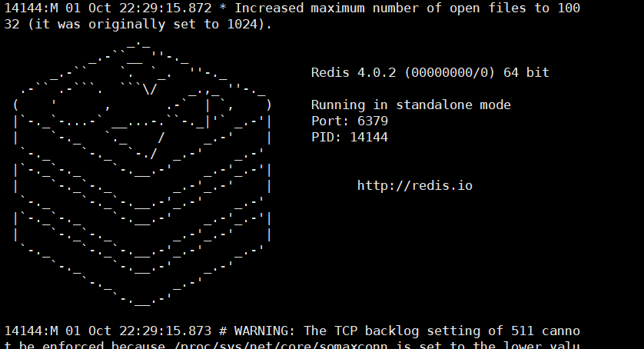Click the 'Port: 6379' line
This screenshot has width=644, height=349.
coord(350,121)
